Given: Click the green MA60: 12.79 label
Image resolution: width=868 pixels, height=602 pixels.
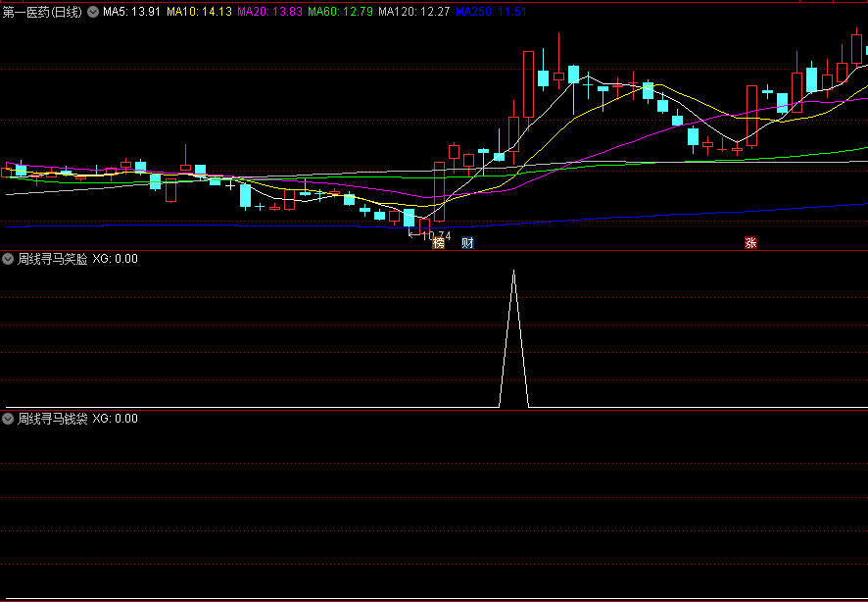Looking at the screenshot, I should tap(341, 12).
